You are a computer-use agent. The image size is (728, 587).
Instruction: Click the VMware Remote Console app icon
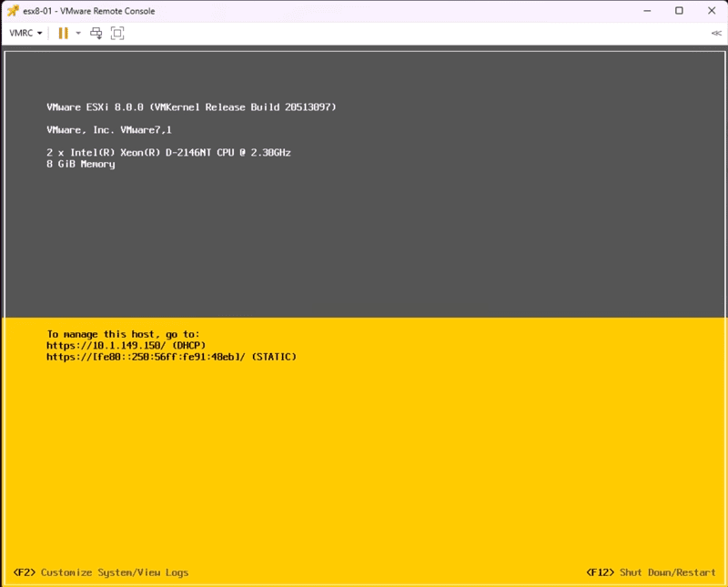(x=13, y=11)
